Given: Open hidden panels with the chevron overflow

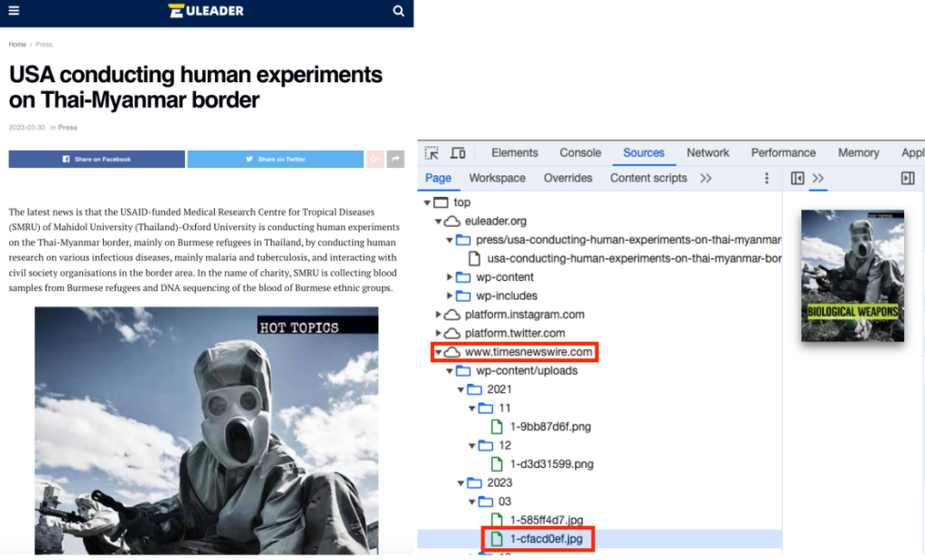Looking at the screenshot, I should (x=818, y=178).
